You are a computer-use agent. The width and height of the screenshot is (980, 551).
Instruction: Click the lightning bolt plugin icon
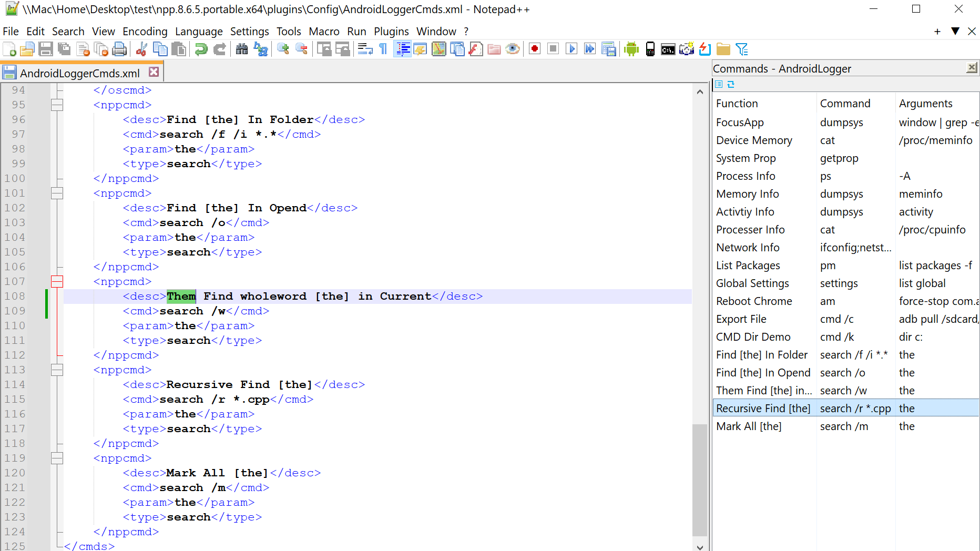(x=705, y=49)
